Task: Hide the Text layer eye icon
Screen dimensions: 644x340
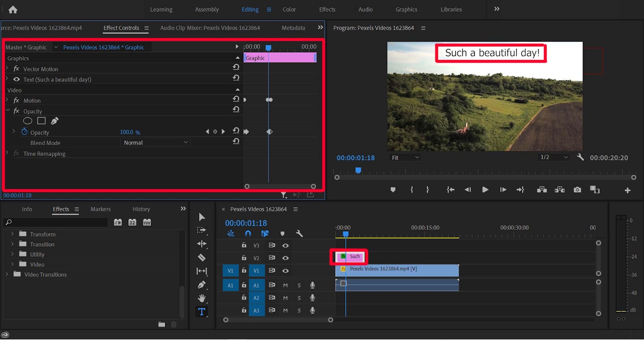Action: coord(17,79)
